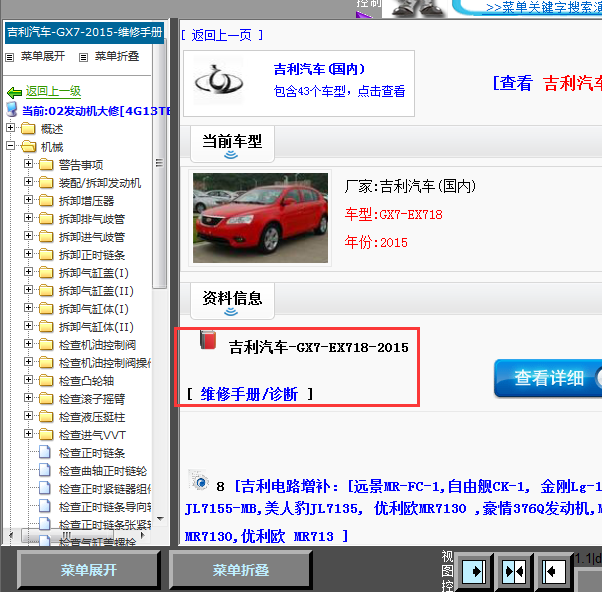Click 菜单折叠 text at top of sidebar
The width and height of the screenshot is (602, 592).
click(x=117, y=56)
